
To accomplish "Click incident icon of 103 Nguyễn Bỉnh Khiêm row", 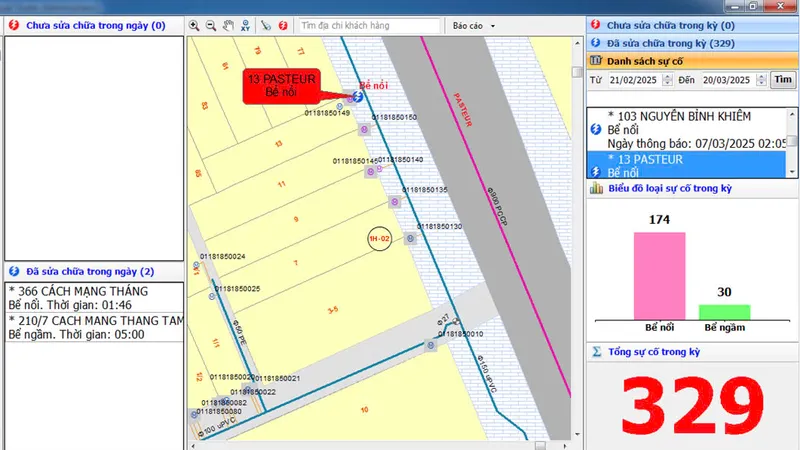I will pyautogui.click(x=595, y=129).
